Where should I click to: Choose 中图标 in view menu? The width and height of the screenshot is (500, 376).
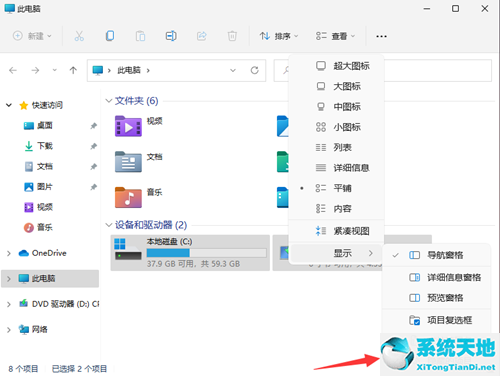[336, 107]
